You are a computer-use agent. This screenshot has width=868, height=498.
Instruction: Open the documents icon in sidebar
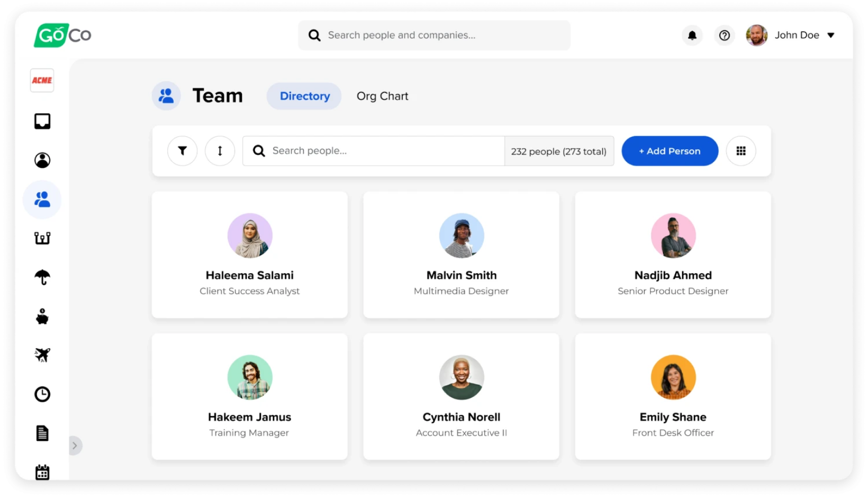(x=42, y=433)
